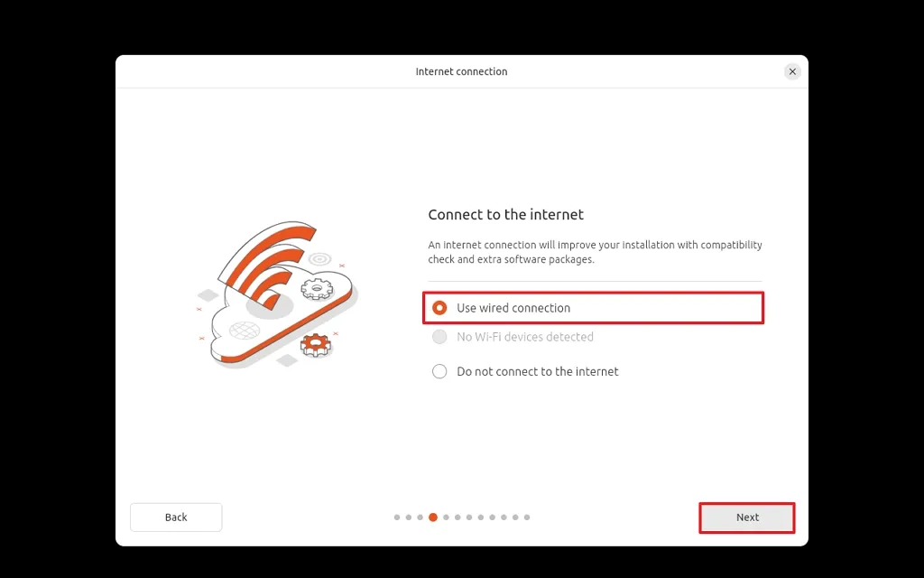The width and height of the screenshot is (924, 578).
Task: Go back with the Back button
Action: coord(176,517)
